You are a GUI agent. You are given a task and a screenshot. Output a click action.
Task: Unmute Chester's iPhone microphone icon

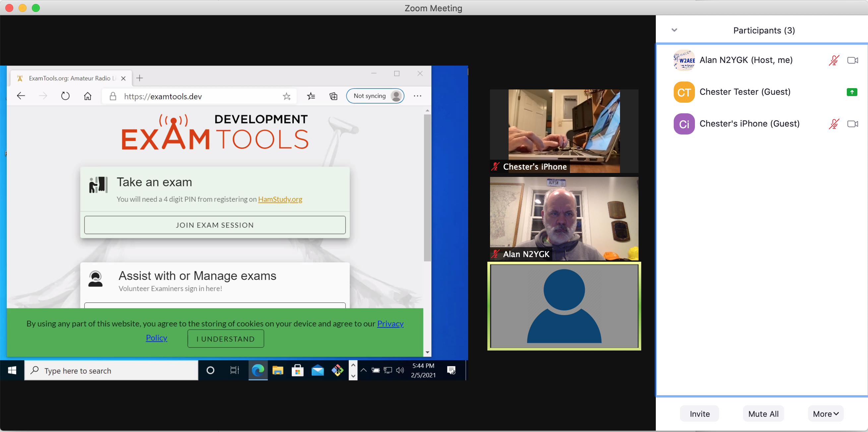click(x=834, y=124)
